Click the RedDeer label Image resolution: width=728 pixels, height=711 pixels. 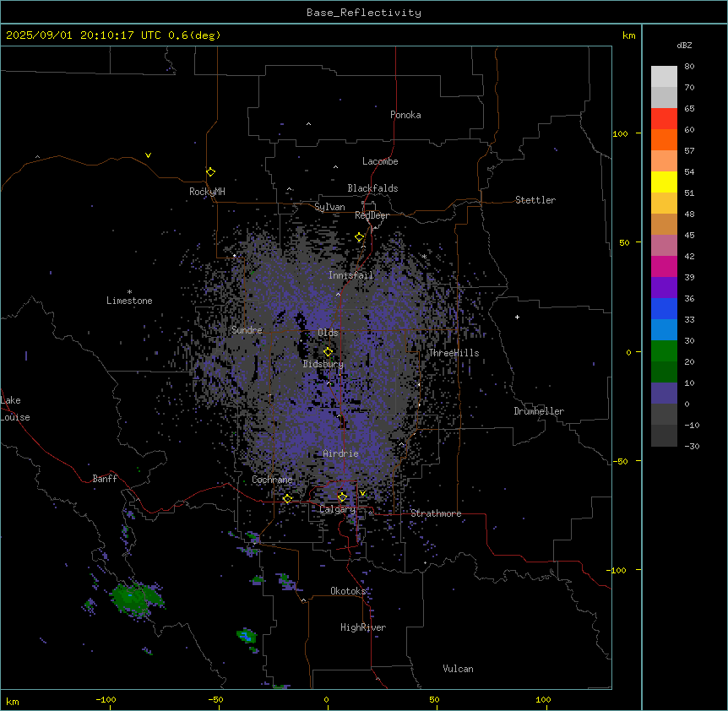click(x=372, y=215)
